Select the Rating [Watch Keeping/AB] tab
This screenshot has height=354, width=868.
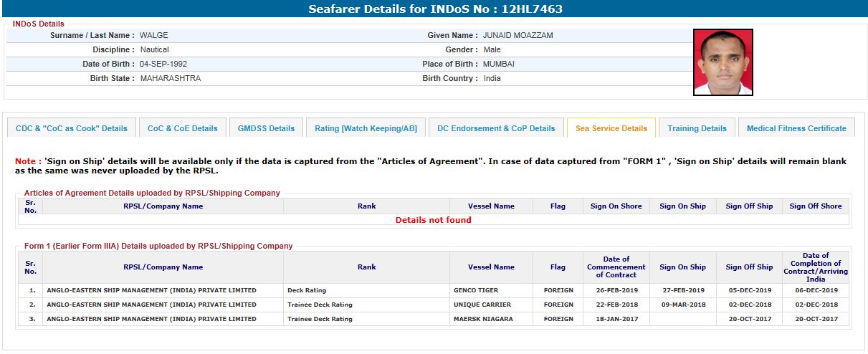click(x=366, y=128)
